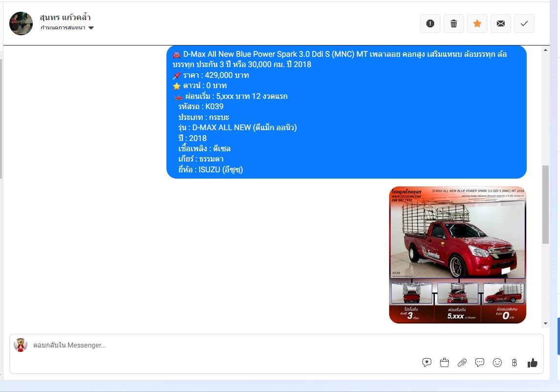Click the text รุ่น : D-MAX ALL NEW
The height and width of the screenshot is (392, 560).
pyautogui.click(x=214, y=127)
